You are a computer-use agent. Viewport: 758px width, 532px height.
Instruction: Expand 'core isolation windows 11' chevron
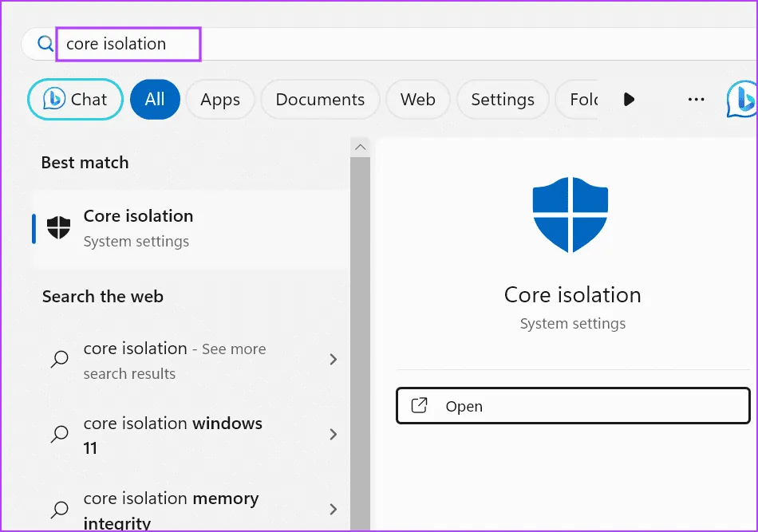click(334, 435)
